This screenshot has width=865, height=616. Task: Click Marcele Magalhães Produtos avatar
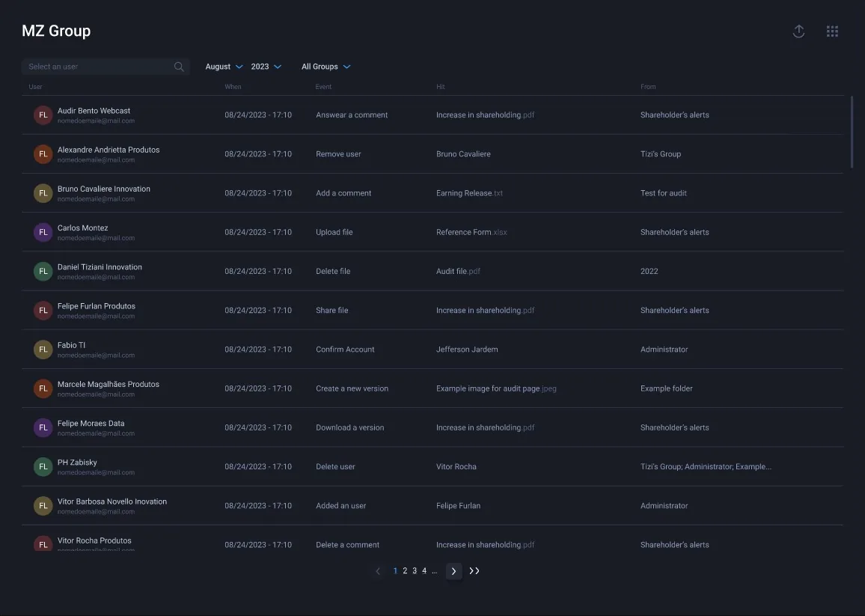43,388
